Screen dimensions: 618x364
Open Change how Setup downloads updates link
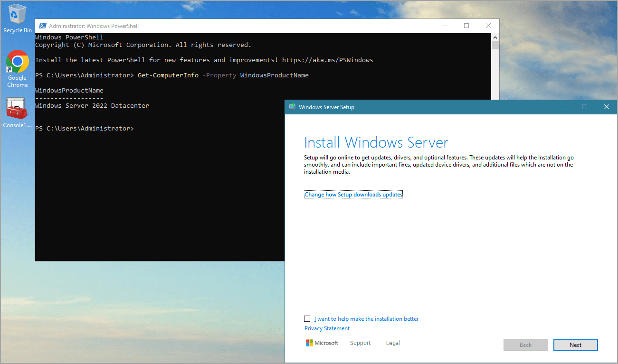353,195
